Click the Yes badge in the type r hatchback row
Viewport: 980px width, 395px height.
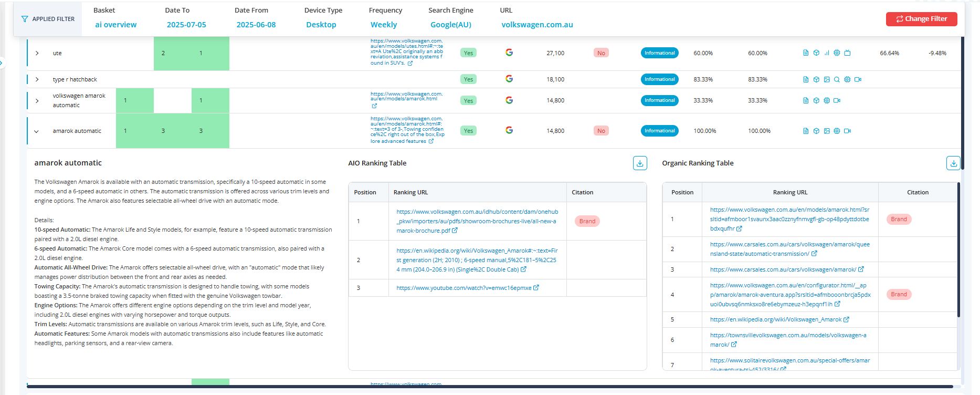tap(469, 79)
